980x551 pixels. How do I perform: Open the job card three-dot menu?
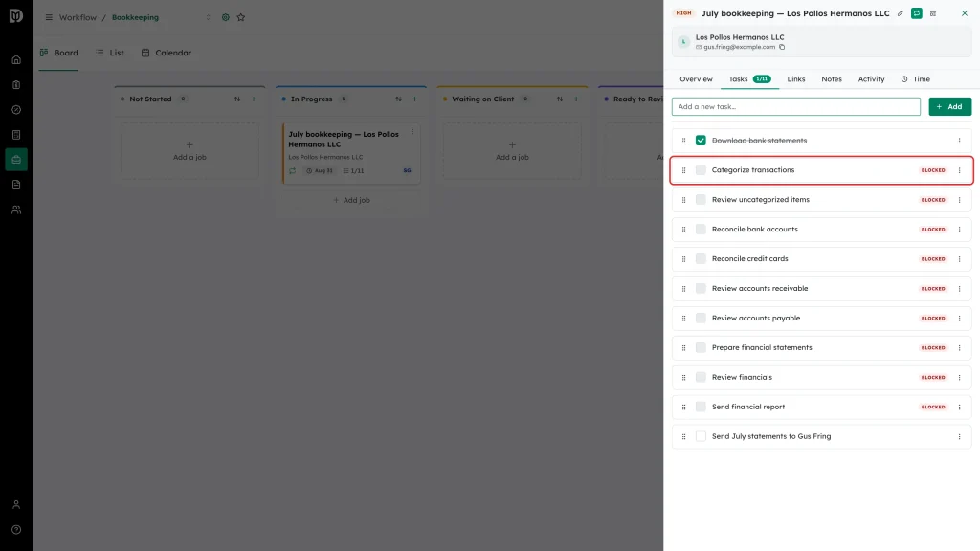[x=412, y=132]
